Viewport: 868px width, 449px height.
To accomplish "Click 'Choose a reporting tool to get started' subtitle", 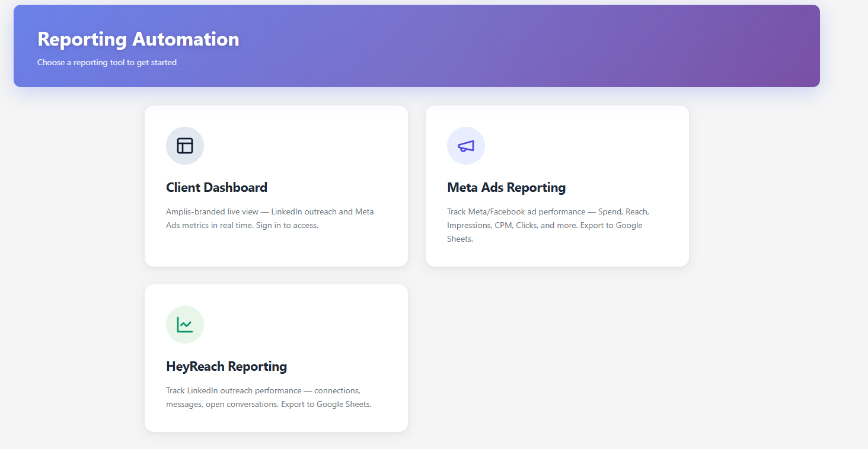I will (107, 62).
